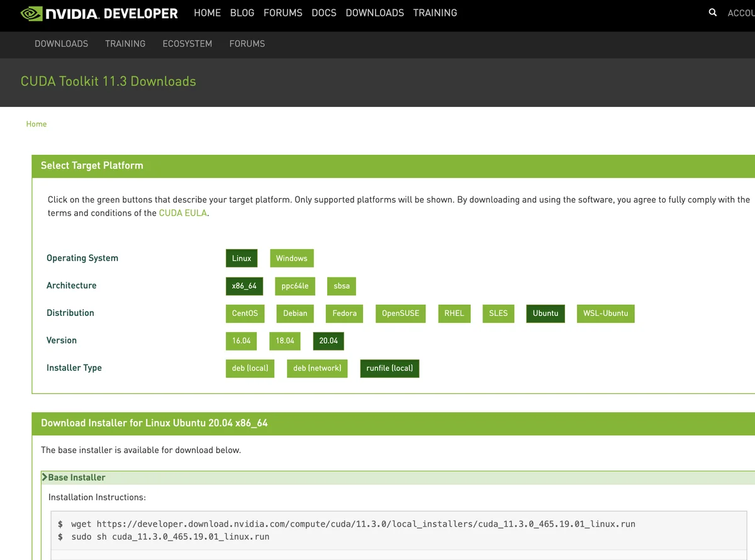Choose deb (network) installer type
The width and height of the screenshot is (755, 560).
click(317, 368)
